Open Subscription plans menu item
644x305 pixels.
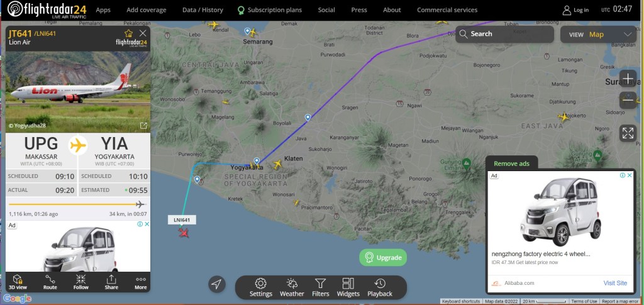coord(270,10)
